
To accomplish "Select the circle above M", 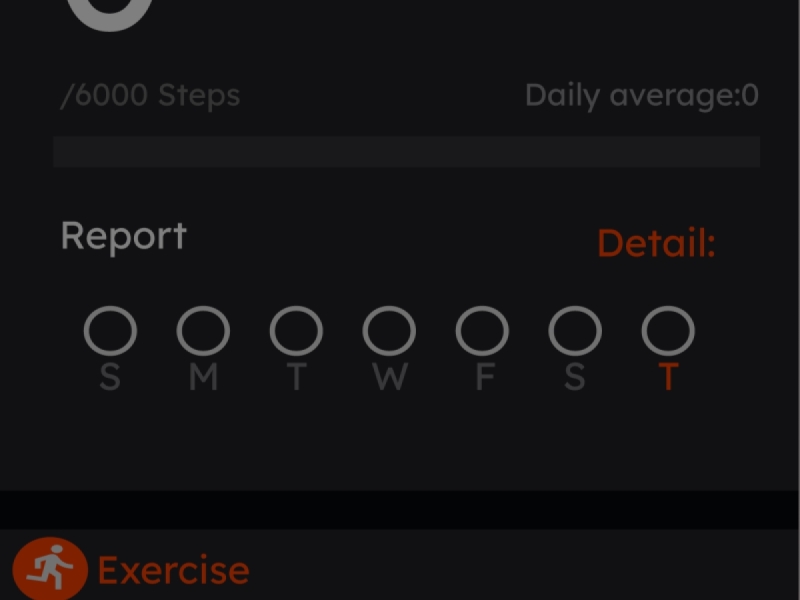I will point(203,330).
